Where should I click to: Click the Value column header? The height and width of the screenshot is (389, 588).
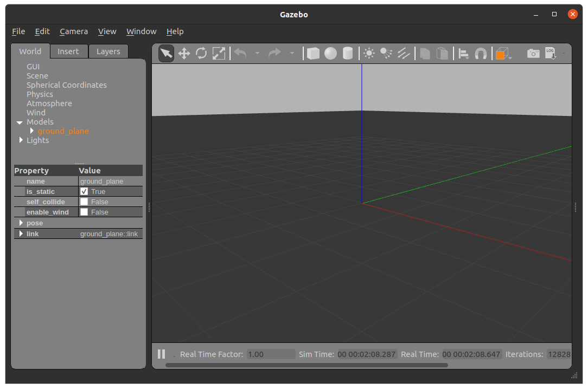tap(90, 171)
